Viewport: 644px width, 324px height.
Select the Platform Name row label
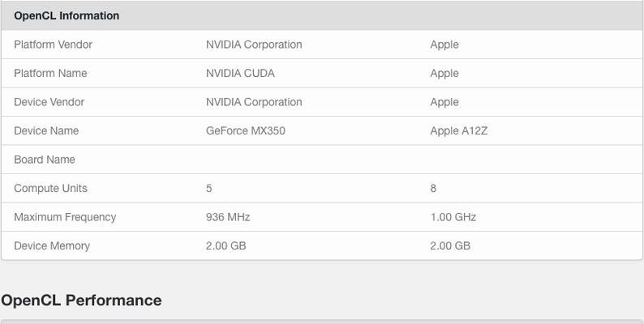[x=50, y=73]
